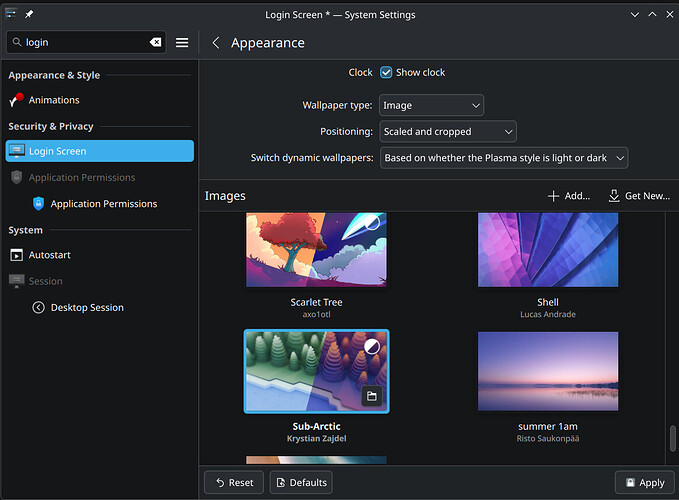Open the Wallpaper type dropdown
This screenshot has height=500, width=679.
431,105
